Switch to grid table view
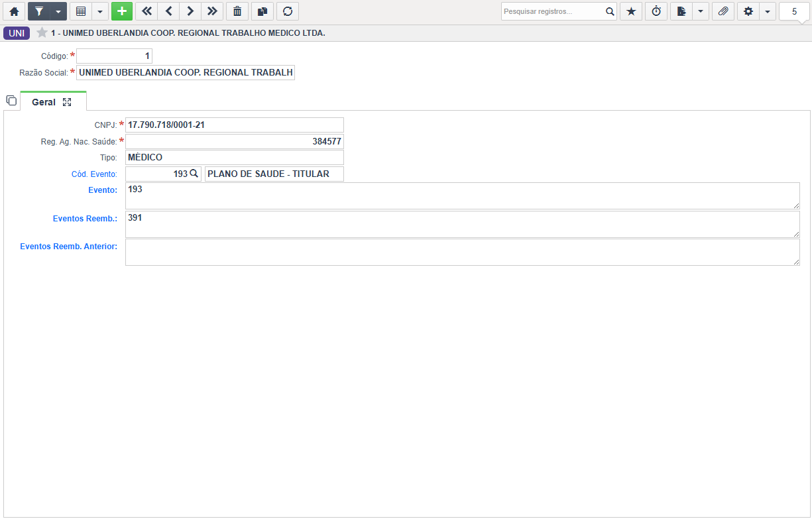This screenshot has height=519, width=812. click(81, 11)
